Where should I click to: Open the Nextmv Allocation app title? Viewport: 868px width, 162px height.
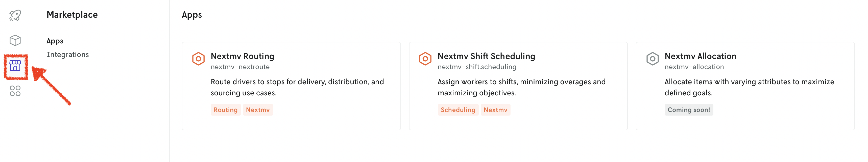pos(700,56)
